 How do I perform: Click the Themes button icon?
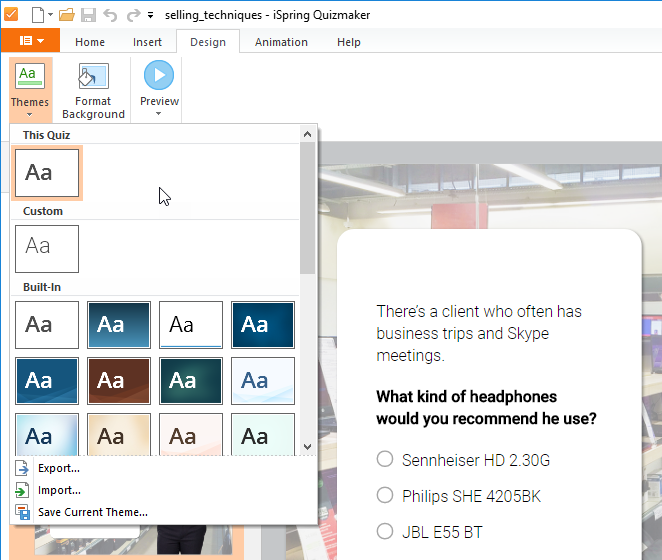(x=30, y=76)
